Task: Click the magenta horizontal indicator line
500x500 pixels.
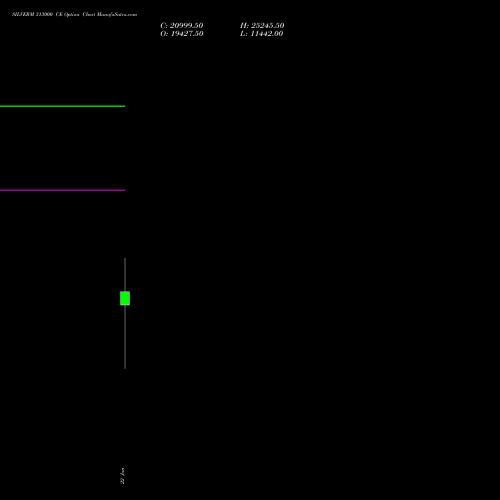Action: (x=62, y=190)
